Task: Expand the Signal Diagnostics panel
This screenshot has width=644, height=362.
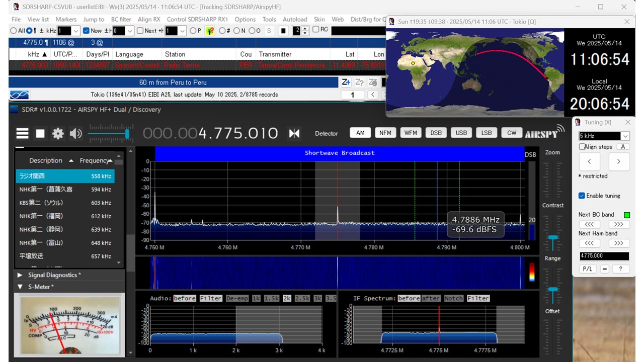Action: [20, 275]
